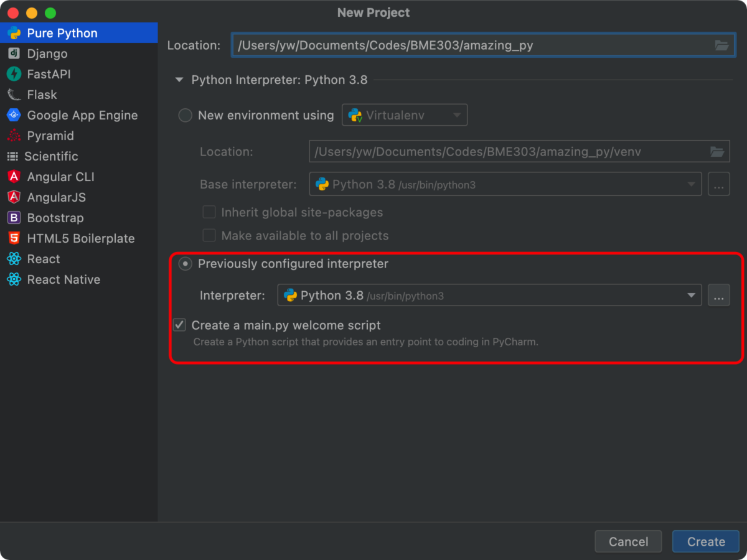
Task: Select the Flask project type icon
Action: [x=14, y=95]
